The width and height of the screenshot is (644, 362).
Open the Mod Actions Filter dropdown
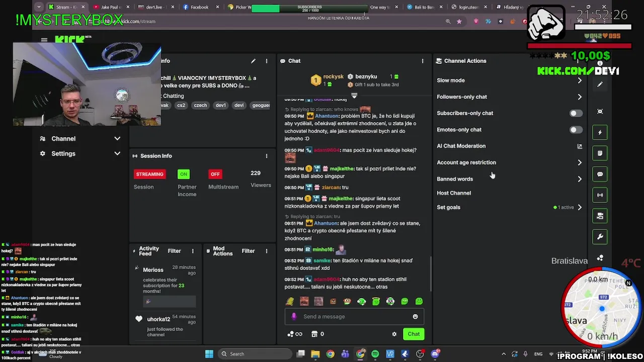248,251
